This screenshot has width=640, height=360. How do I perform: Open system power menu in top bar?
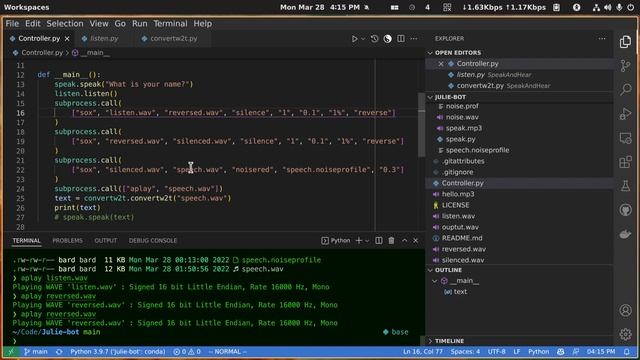(x=631, y=7)
